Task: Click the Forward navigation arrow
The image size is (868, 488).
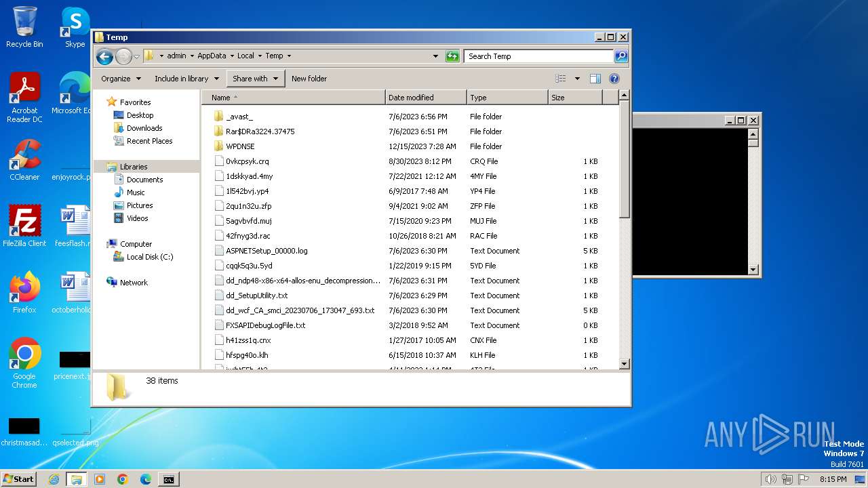Action: (123, 56)
